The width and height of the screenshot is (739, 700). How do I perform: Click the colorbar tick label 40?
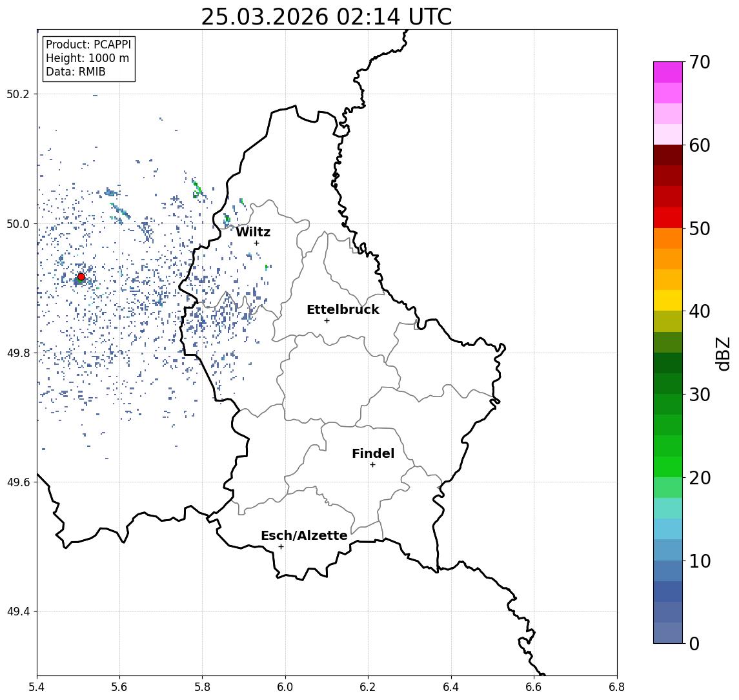point(700,311)
